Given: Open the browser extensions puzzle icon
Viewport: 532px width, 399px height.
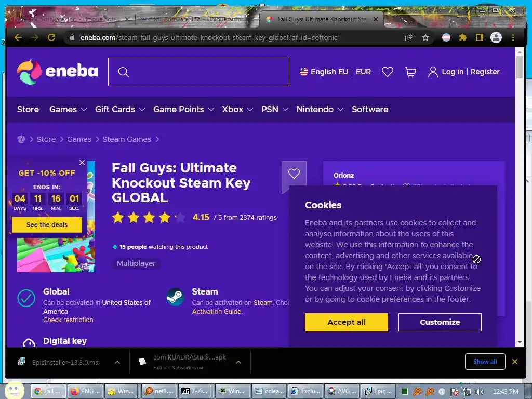Looking at the screenshot, I should tap(462, 37).
